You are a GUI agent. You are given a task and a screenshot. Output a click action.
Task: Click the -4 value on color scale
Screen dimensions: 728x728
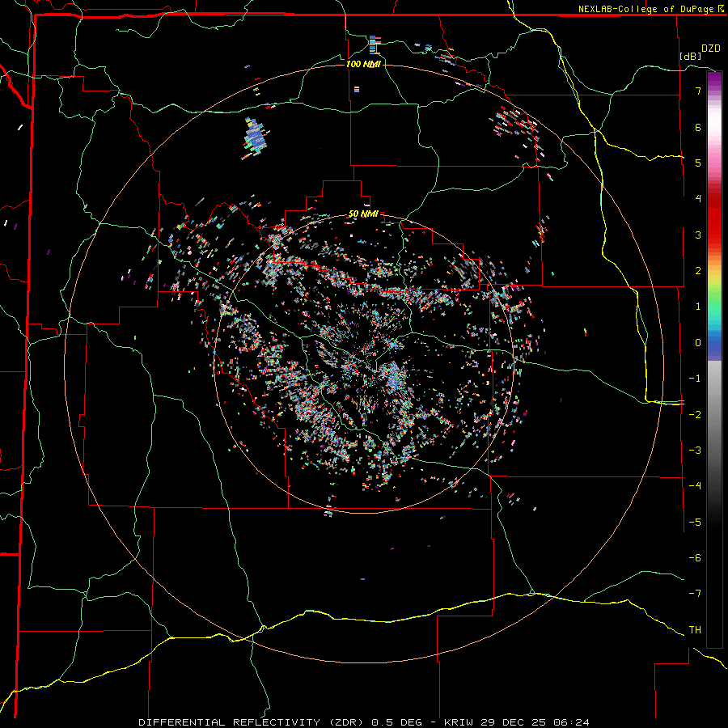[x=695, y=485]
